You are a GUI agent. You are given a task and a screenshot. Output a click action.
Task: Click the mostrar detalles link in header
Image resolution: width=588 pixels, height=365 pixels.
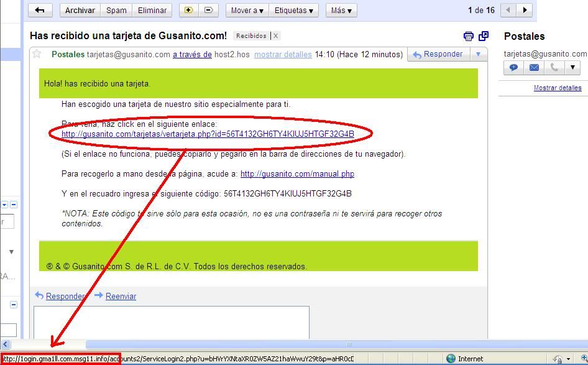[283, 55]
